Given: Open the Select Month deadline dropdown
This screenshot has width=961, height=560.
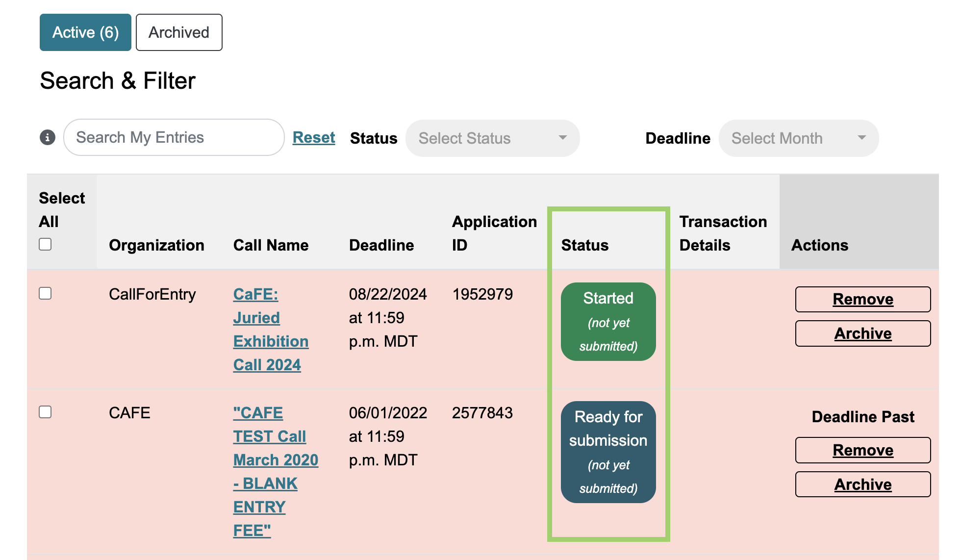Looking at the screenshot, I should (798, 138).
